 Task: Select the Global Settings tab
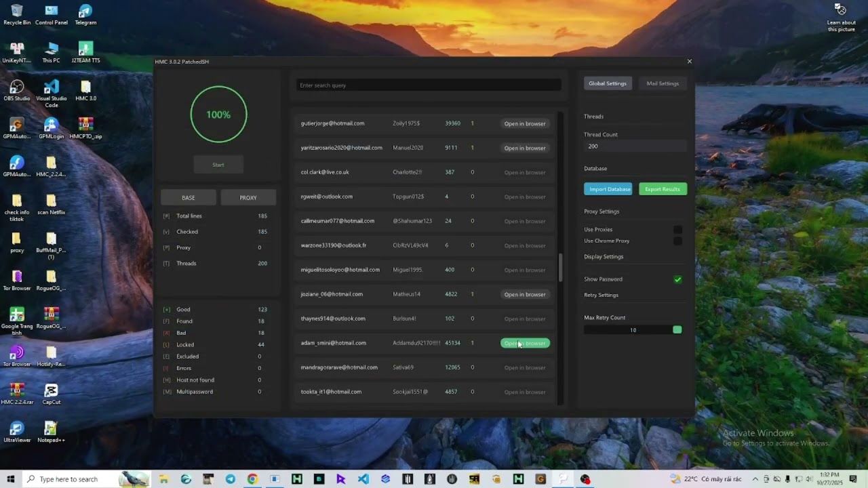click(x=608, y=83)
